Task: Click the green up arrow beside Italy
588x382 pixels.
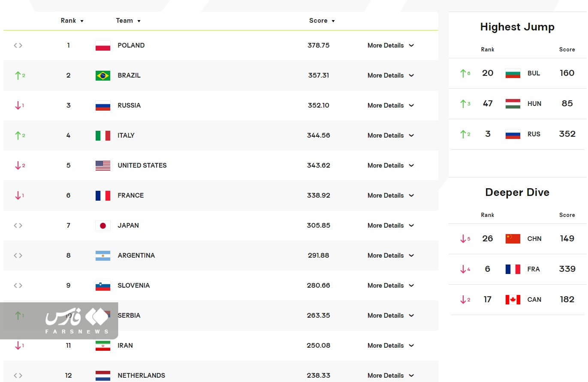Action: click(18, 135)
